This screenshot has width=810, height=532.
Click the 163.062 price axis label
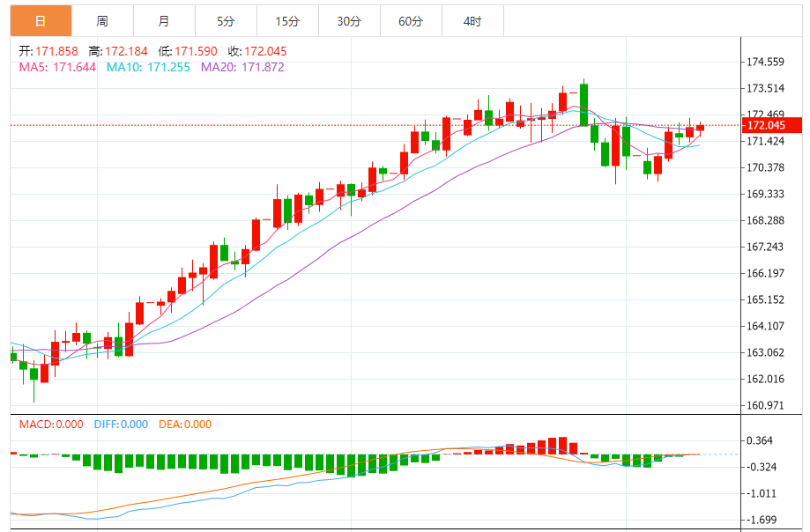(x=766, y=353)
